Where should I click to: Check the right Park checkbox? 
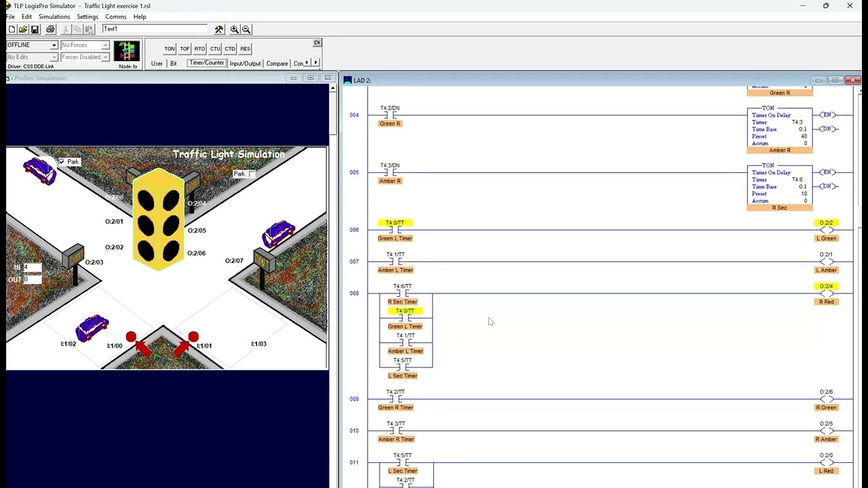pos(252,174)
